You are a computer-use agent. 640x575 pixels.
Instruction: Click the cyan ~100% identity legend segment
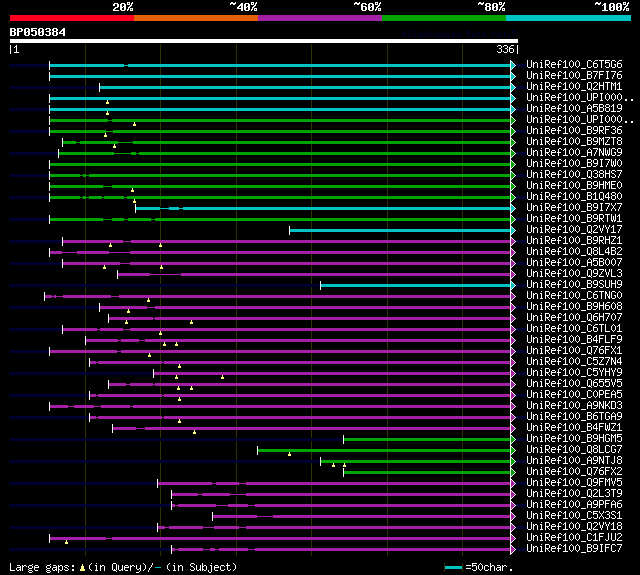[x=569, y=18]
